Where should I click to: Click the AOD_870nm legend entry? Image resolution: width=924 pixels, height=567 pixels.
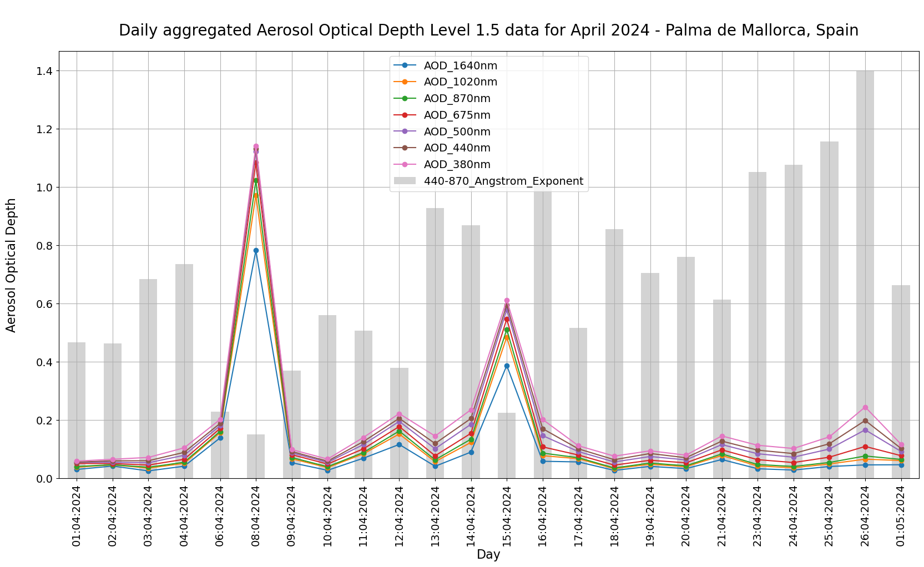click(442, 99)
